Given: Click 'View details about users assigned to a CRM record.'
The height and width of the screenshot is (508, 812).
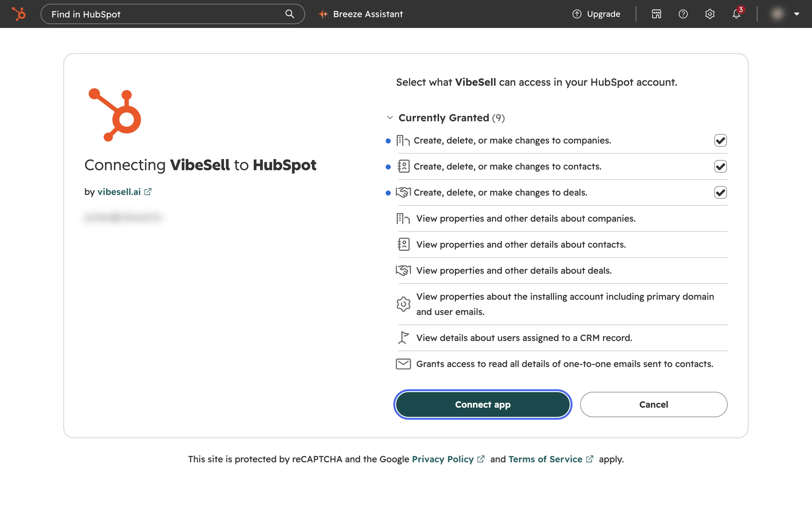Looking at the screenshot, I should pyautogui.click(x=524, y=338).
